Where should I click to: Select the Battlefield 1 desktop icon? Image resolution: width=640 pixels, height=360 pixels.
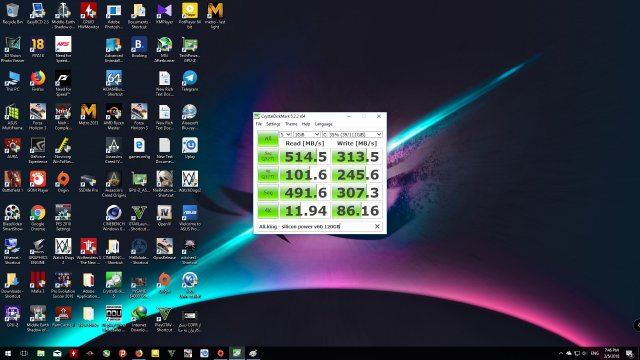point(12,182)
